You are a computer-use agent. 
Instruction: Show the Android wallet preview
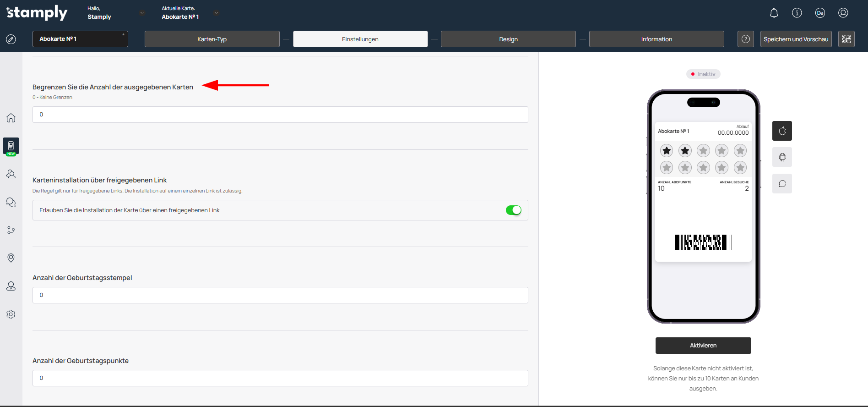click(x=782, y=157)
